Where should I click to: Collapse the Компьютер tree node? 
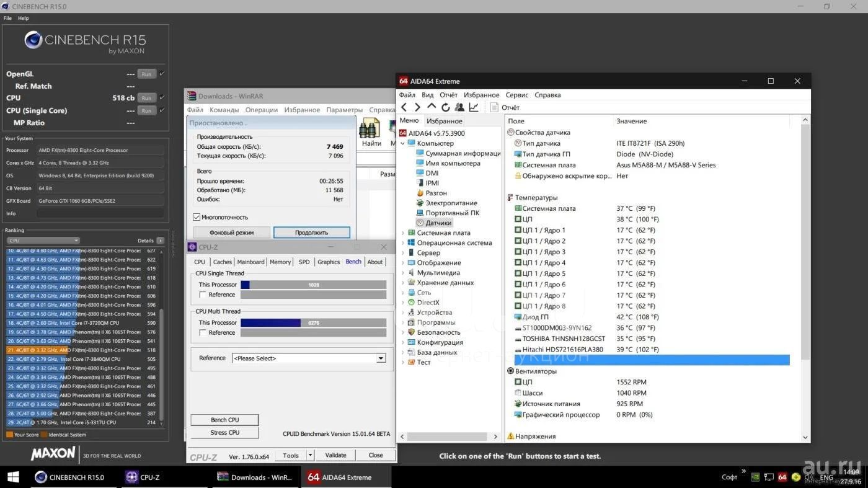[x=403, y=143]
